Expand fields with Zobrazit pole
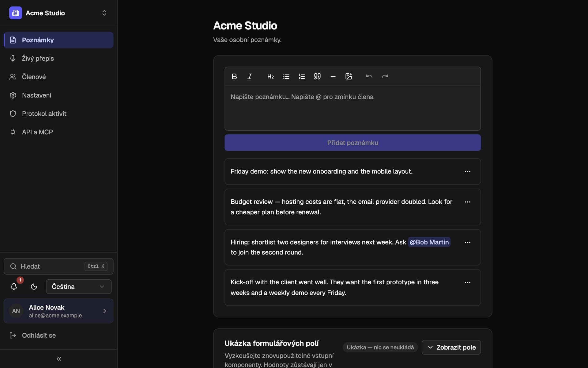This screenshot has width=588, height=368. click(x=451, y=347)
